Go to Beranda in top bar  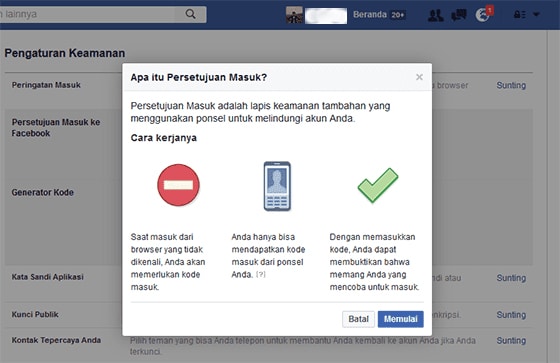(370, 15)
